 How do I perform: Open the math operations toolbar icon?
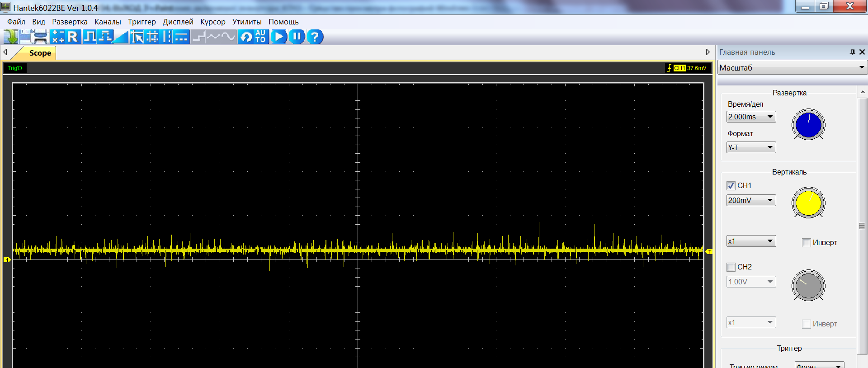58,37
